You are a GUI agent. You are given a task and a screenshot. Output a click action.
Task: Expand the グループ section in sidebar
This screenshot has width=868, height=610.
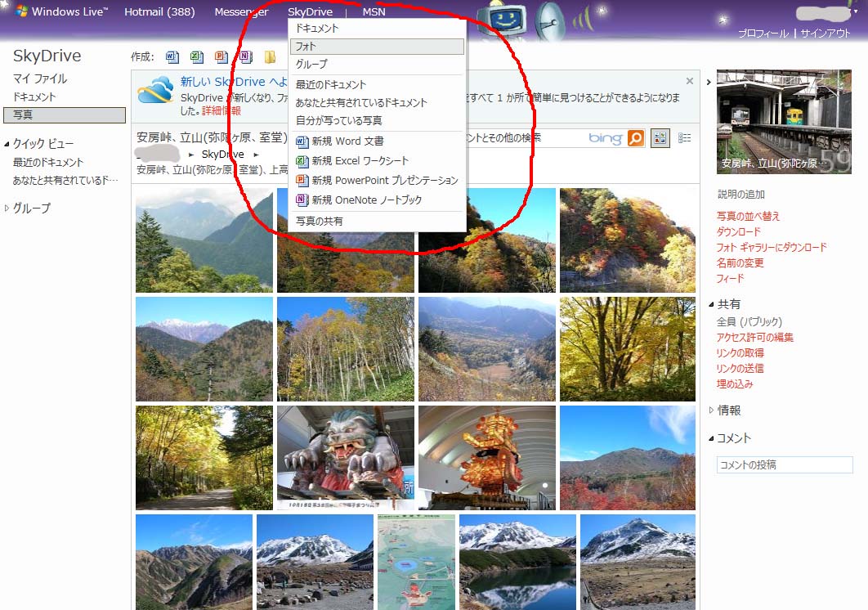[x=7, y=209]
